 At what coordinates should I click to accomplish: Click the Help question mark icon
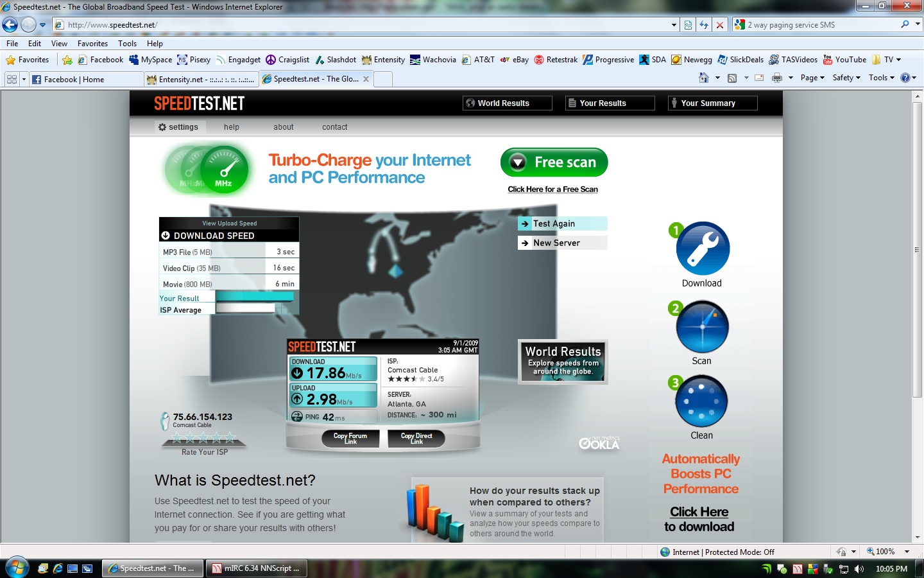[x=905, y=78]
